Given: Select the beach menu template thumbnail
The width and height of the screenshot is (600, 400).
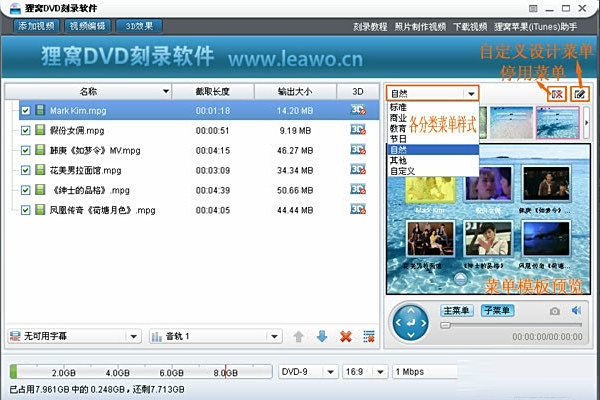Looking at the screenshot, I should coord(512,122).
